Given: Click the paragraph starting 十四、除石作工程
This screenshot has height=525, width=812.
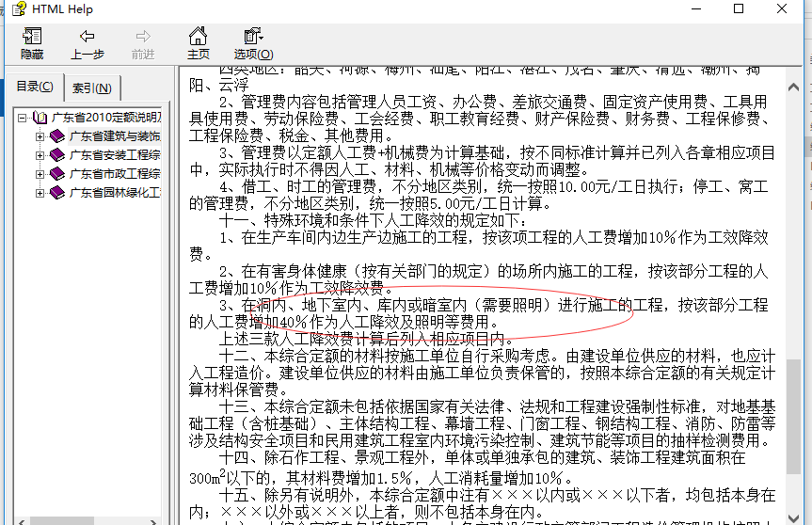Looking at the screenshot, I should tap(467, 468).
